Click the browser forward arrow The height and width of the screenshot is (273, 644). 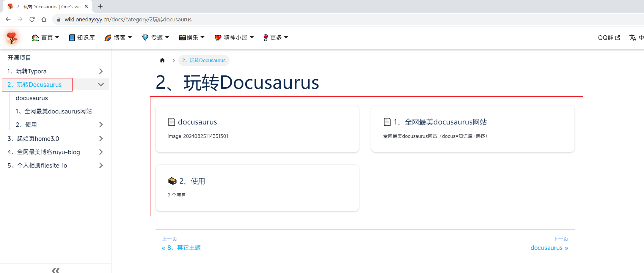point(20,19)
